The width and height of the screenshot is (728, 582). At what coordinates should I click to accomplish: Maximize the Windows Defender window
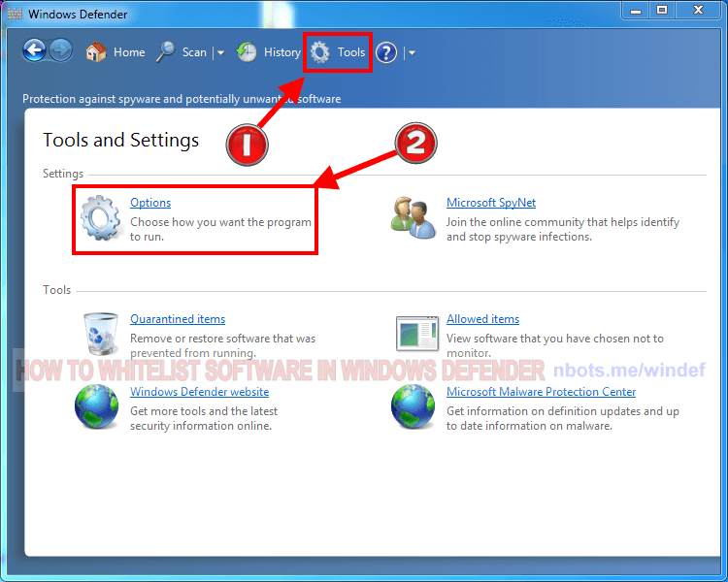pyautogui.click(x=662, y=11)
